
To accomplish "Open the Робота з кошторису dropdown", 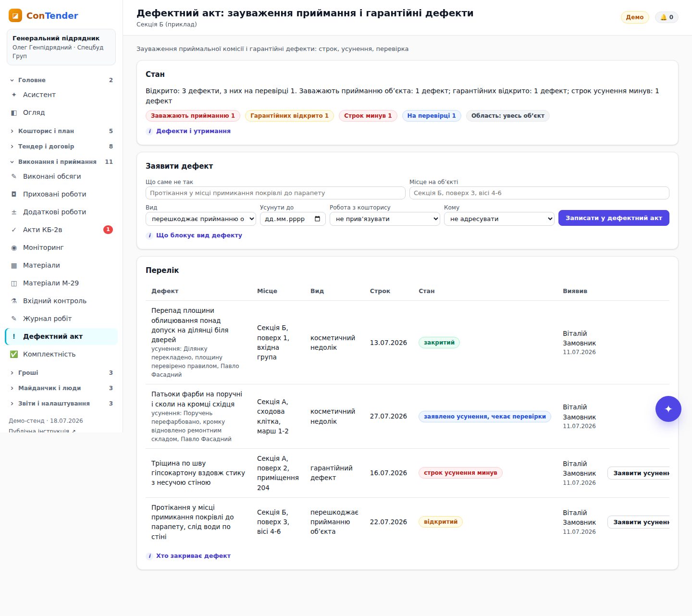I will click(384, 219).
